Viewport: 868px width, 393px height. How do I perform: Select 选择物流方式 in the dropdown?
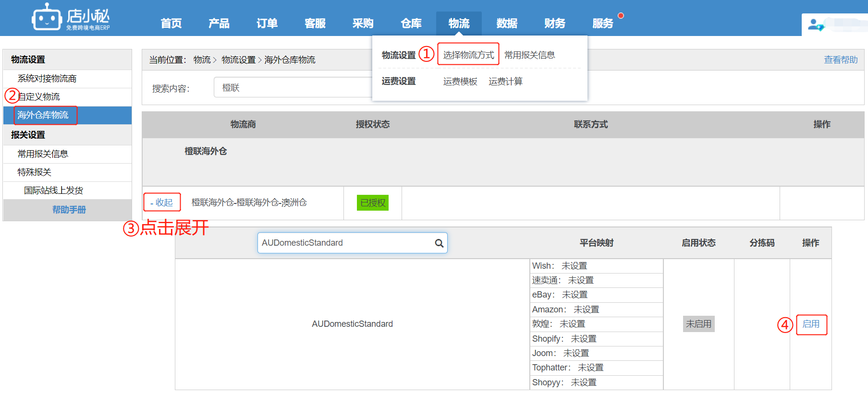coord(468,55)
